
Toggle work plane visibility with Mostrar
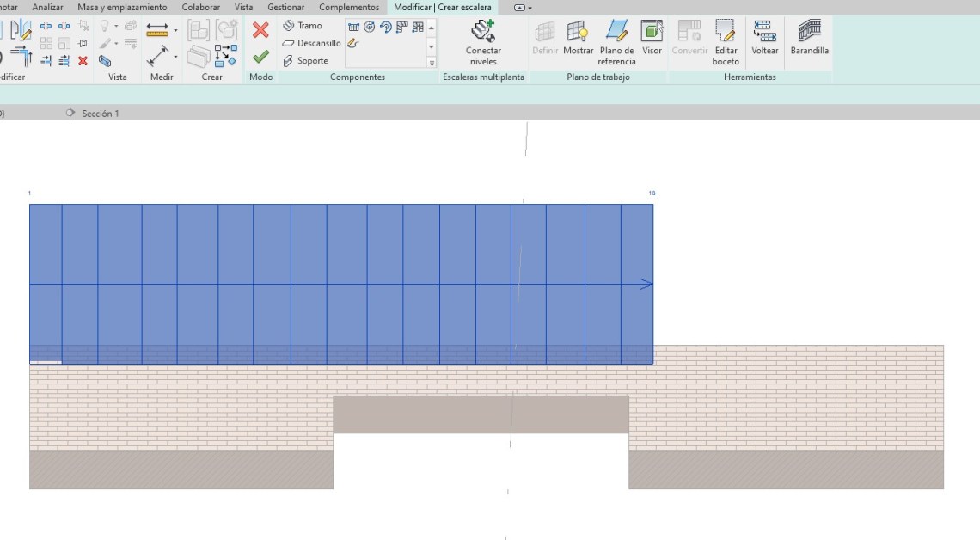click(579, 39)
